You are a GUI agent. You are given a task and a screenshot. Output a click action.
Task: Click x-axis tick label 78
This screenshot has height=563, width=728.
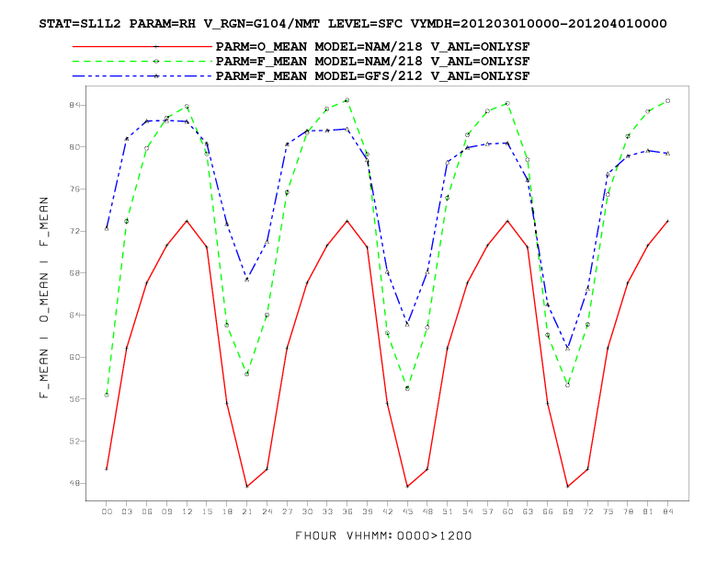point(628,511)
